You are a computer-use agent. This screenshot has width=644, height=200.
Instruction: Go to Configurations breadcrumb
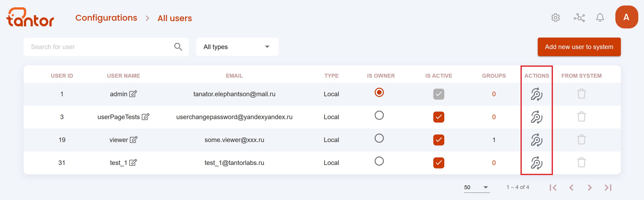pyautogui.click(x=106, y=18)
